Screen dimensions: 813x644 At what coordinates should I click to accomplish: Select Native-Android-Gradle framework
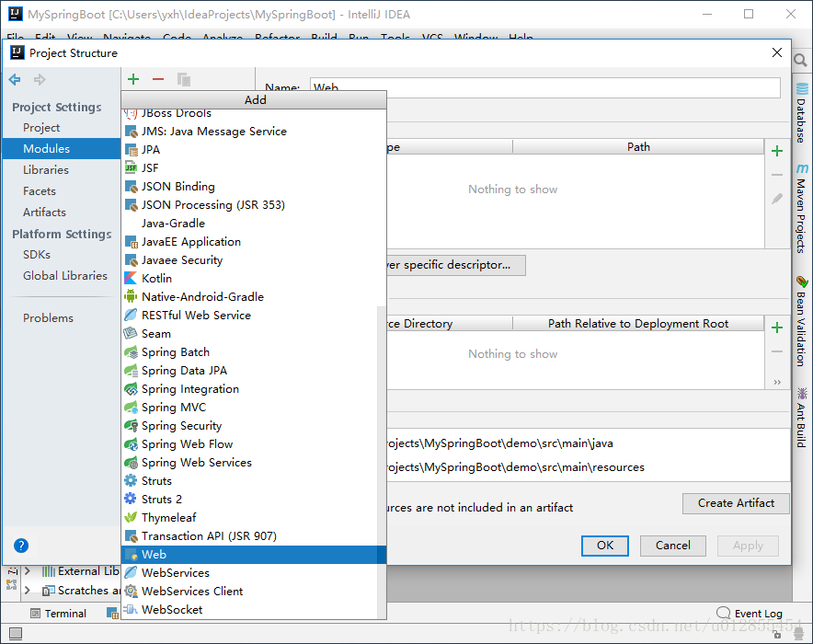(254, 296)
